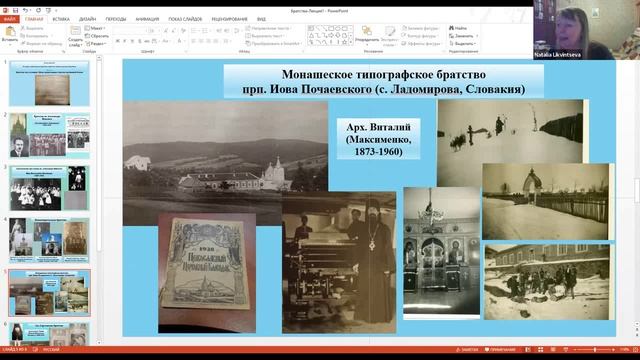The image size is (640, 360).
Task: Open Shape Effects (Эффекты фигуры) menu
Action: (422, 43)
